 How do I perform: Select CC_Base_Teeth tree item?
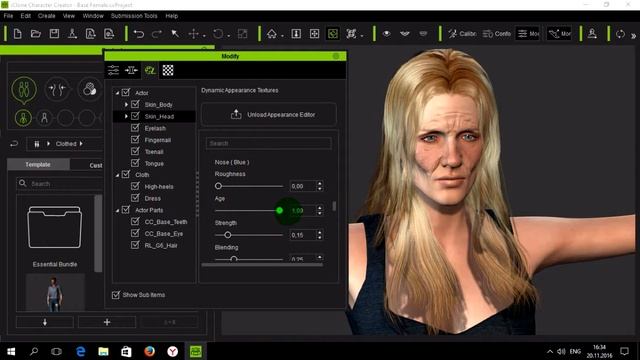point(166,222)
